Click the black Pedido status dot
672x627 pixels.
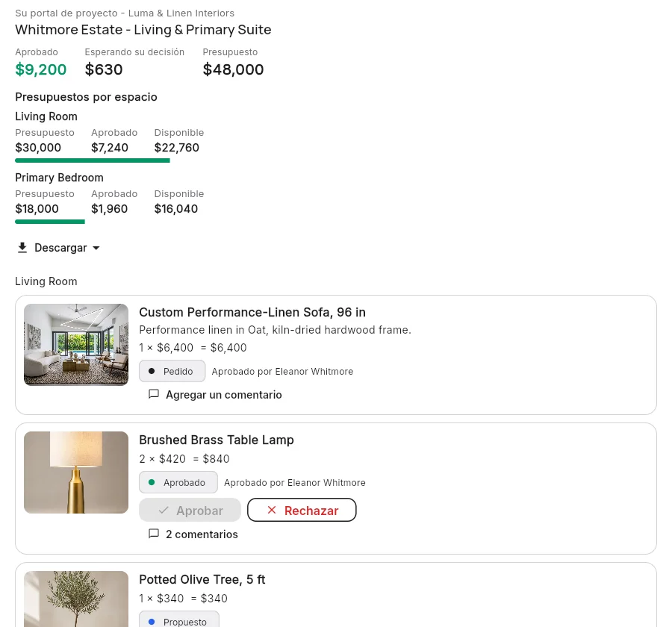click(152, 371)
